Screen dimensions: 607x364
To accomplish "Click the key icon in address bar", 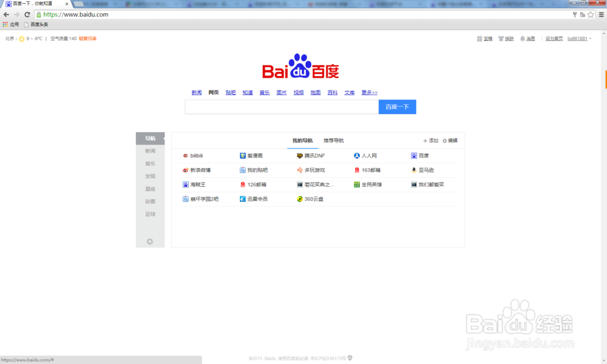I will pyautogui.click(x=574, y=15).
